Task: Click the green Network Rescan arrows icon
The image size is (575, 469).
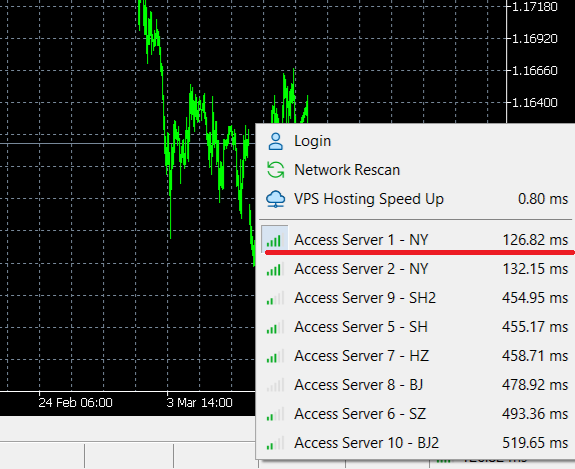Action: (275, 170)
